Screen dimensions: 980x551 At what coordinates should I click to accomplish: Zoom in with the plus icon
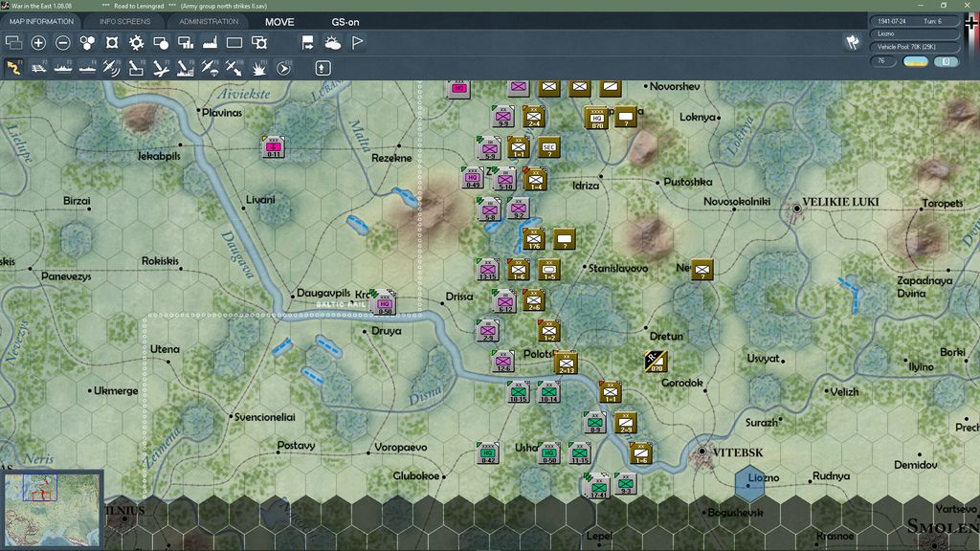38,42
